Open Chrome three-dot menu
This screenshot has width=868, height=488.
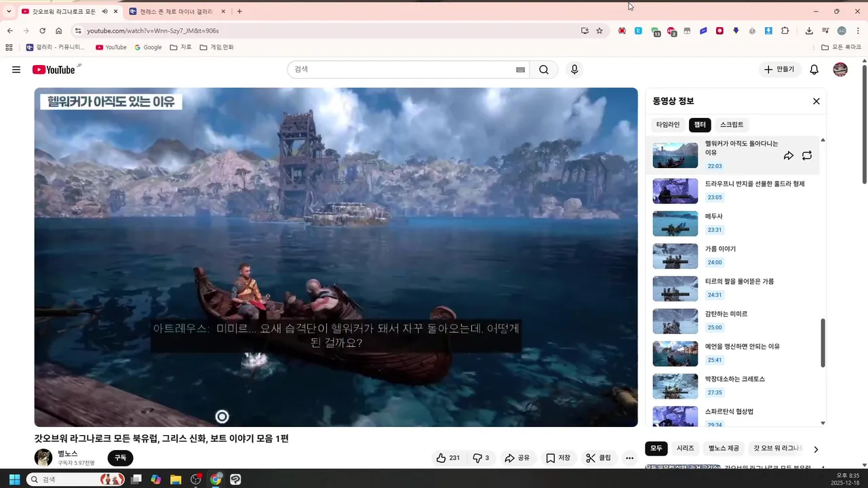(858, 30)
